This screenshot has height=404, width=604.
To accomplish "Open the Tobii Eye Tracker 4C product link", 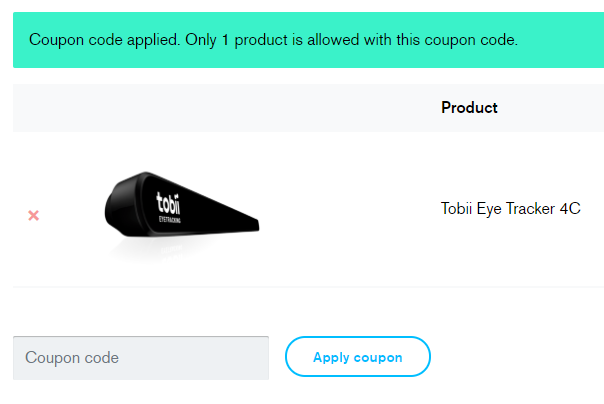I will tap(510, 208).
